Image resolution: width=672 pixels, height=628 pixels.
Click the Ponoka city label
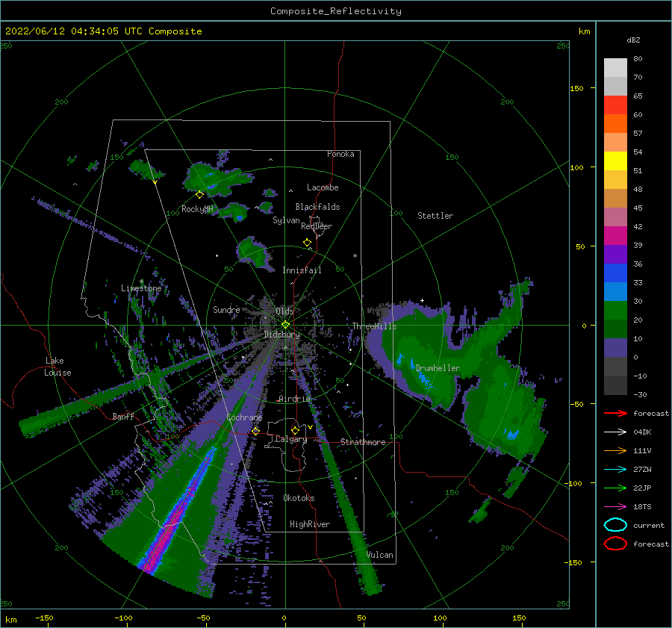click(340, 154)
